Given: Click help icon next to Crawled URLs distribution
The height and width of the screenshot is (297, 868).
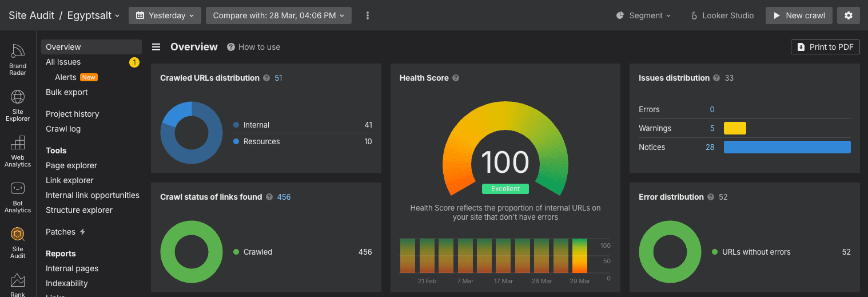Looking at the screenshot, I should pyautogui.click(x=266, y=78).
